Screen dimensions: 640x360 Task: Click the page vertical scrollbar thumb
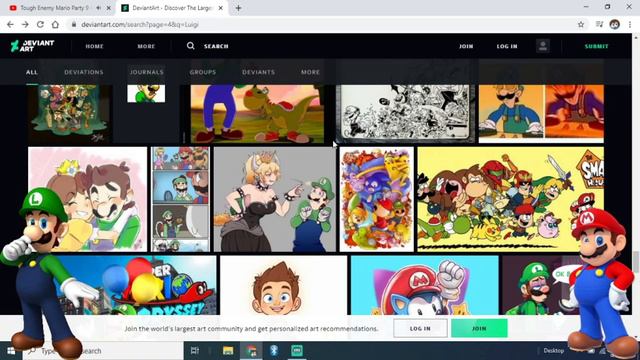click(x=636, y=262)
